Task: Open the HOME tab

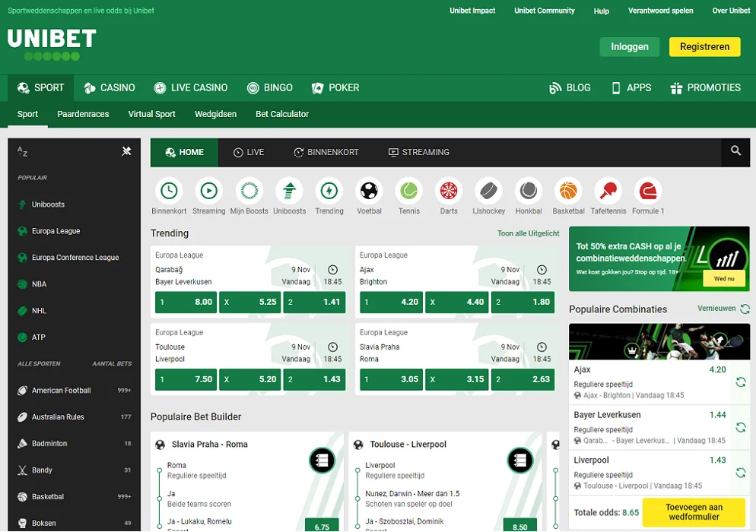Action: [184, 152]
